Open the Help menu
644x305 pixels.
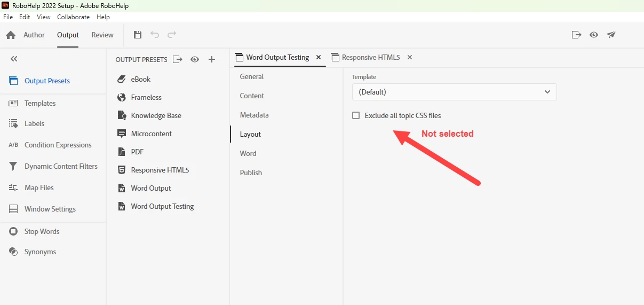pos(103,17)
